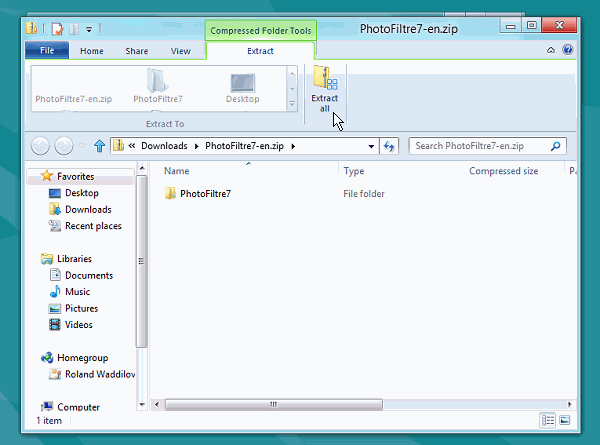This screenshot has width=600, height=445.
Task: Click the navigation pane vertical scrollbar thumb
Action: 142,261
